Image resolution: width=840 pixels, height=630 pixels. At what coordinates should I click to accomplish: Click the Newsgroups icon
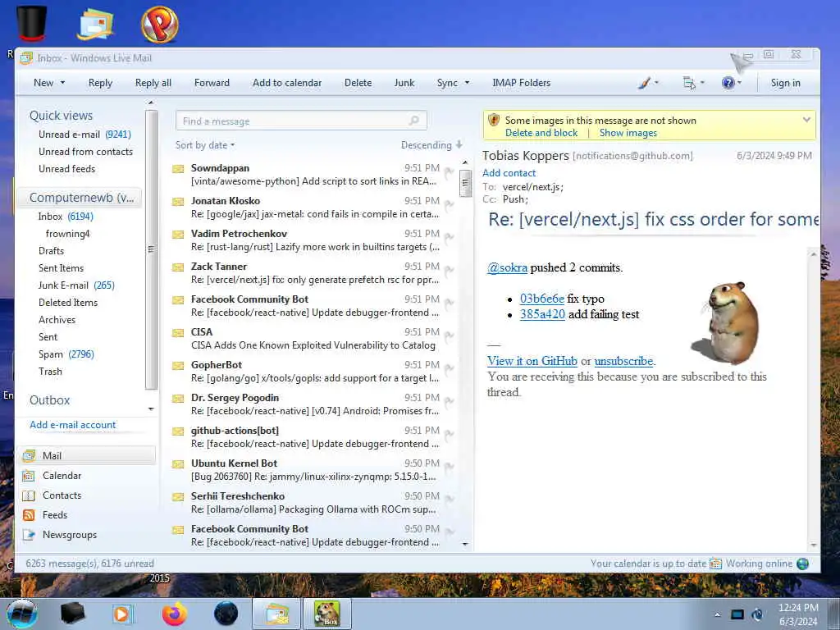pos(29,535)
